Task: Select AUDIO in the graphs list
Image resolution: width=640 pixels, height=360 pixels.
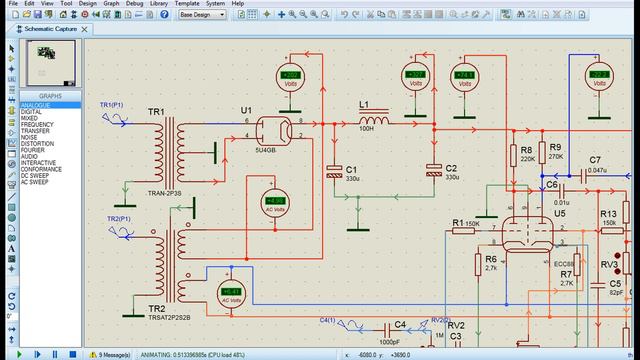Action: [x=29, y=157]
